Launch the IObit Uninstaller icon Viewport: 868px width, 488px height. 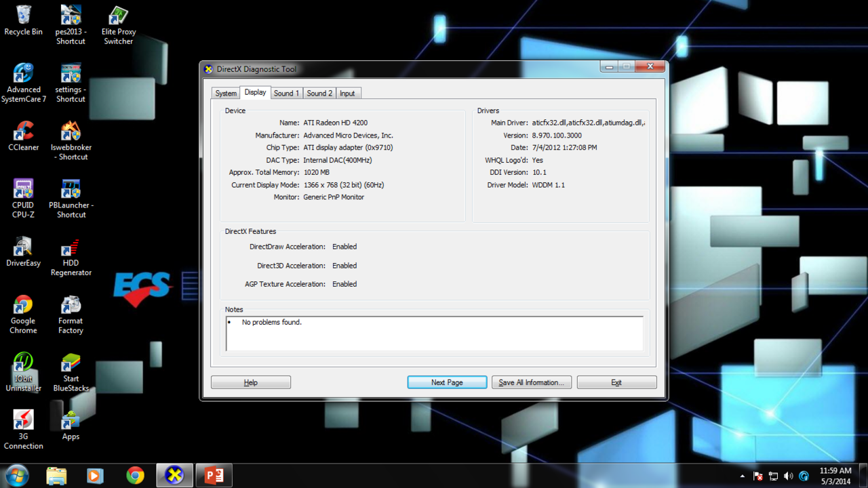point(24,372)
